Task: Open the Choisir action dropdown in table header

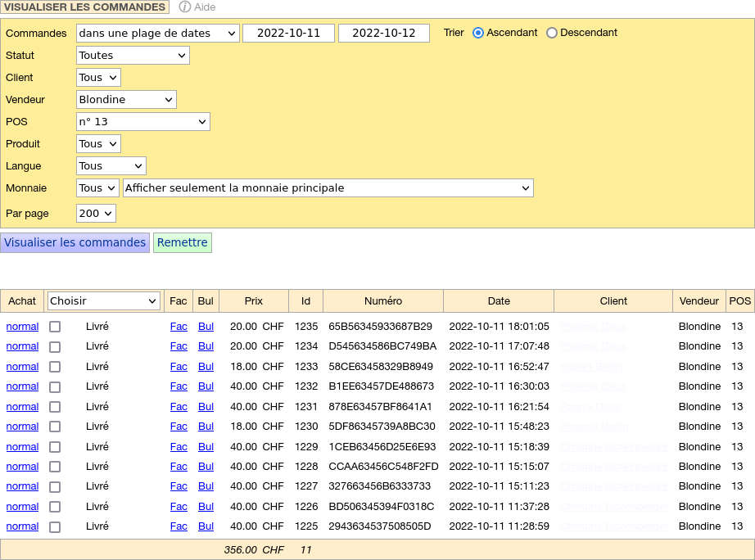Action: coord(103,301)
